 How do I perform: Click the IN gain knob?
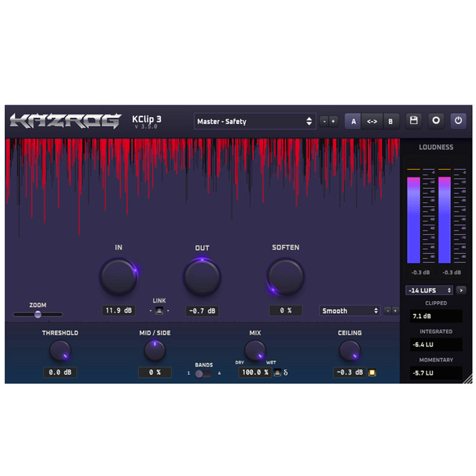tap(119, 276)
